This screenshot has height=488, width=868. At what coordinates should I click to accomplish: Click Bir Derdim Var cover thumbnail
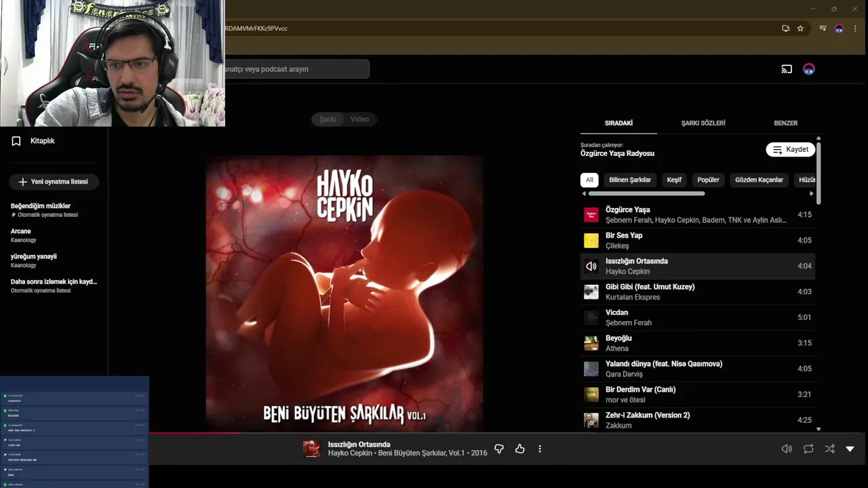pos(591,394)
